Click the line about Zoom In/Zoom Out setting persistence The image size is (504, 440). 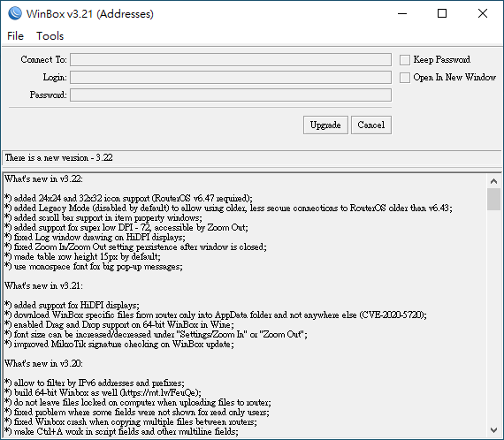(135, 247)
